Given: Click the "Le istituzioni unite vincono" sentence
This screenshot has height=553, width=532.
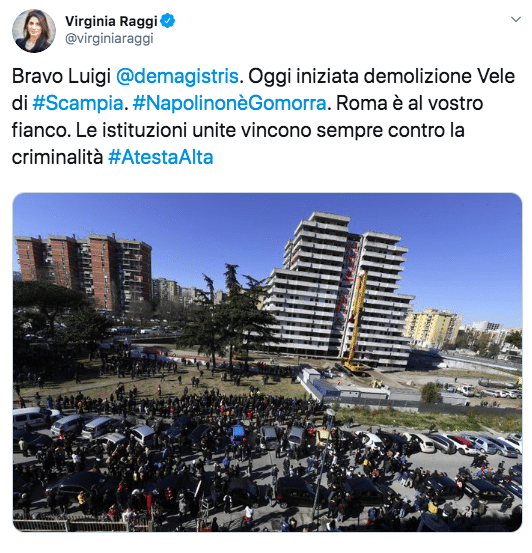Looking at the screenshot, I should click(194, 130).
